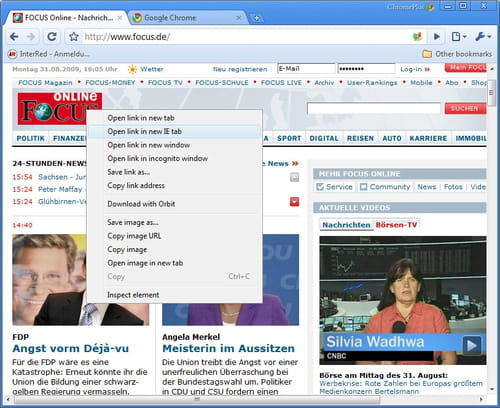Bookmark page with the star icon
This screenshot has height=408, width=500.
pos(74,37)
